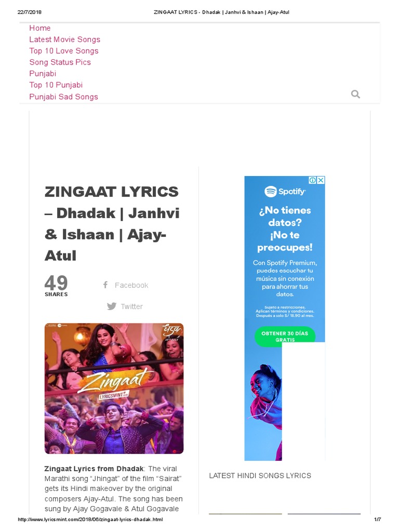Click the Zingaat Lyrics article title
The height and width of the screenshot is (532, 399).
112,223
